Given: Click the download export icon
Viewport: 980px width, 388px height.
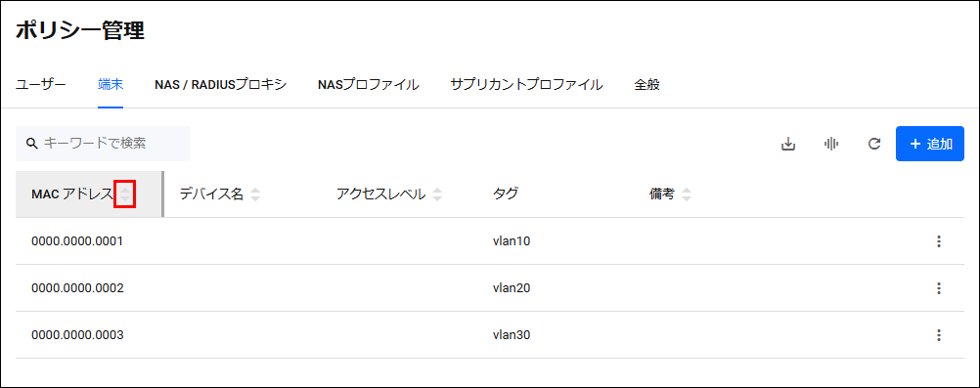Looking at the screenshot, I should tap(788, 145).
